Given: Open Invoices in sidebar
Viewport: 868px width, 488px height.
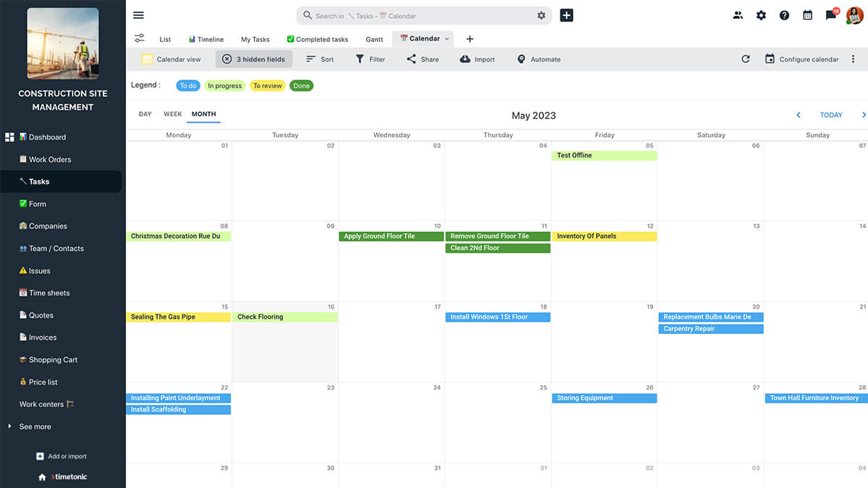Looking at the screenshot, I should [x=38, y=338].
